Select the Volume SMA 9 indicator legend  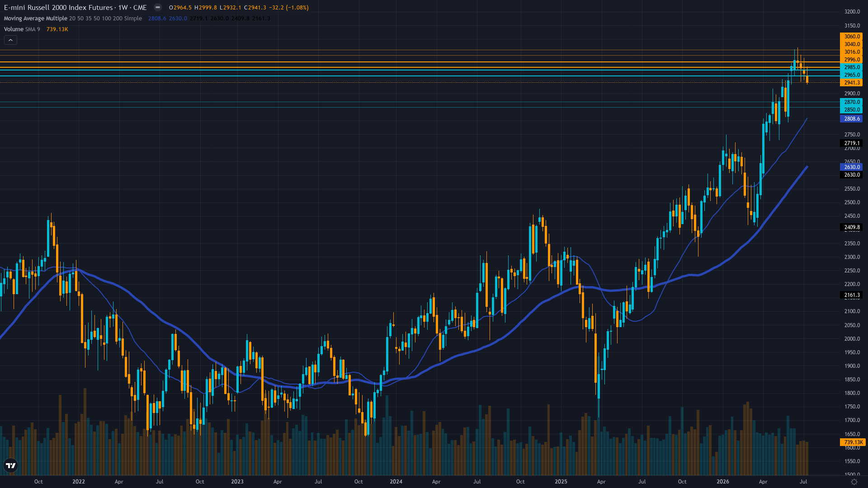pos(22,29)
